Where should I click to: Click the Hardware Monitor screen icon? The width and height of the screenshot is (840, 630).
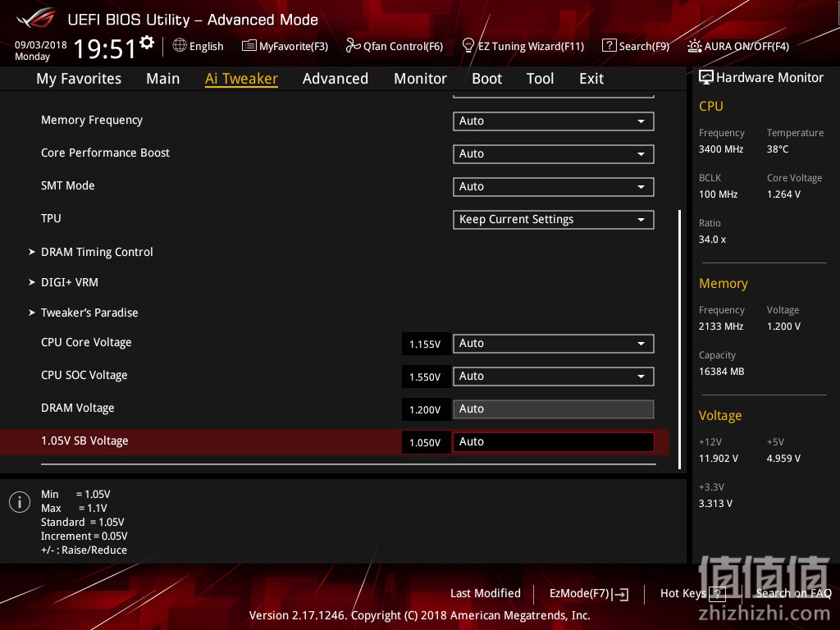[x=706, y=77]
